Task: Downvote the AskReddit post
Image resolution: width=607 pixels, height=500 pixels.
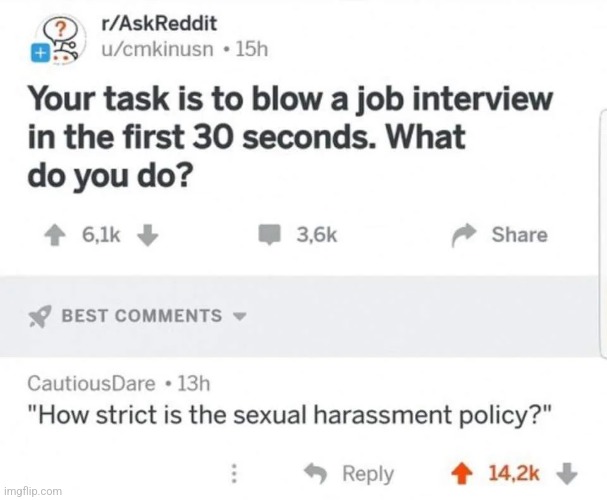Action: (x=148, y=235)
